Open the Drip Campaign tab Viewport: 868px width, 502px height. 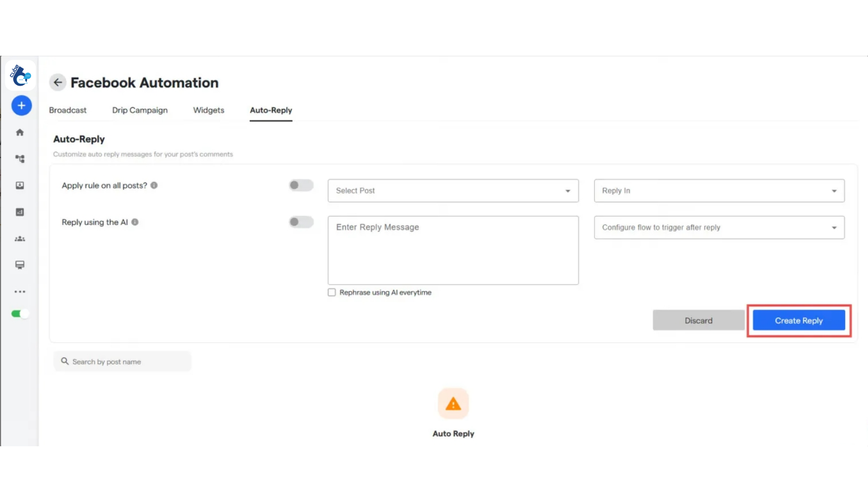[140, 110]
